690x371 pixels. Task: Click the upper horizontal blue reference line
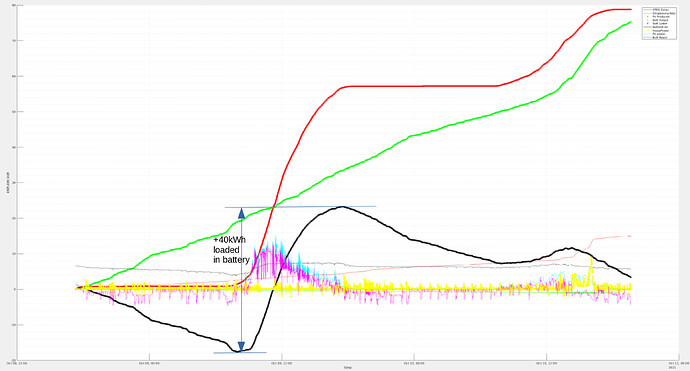[x=301, y=206]
